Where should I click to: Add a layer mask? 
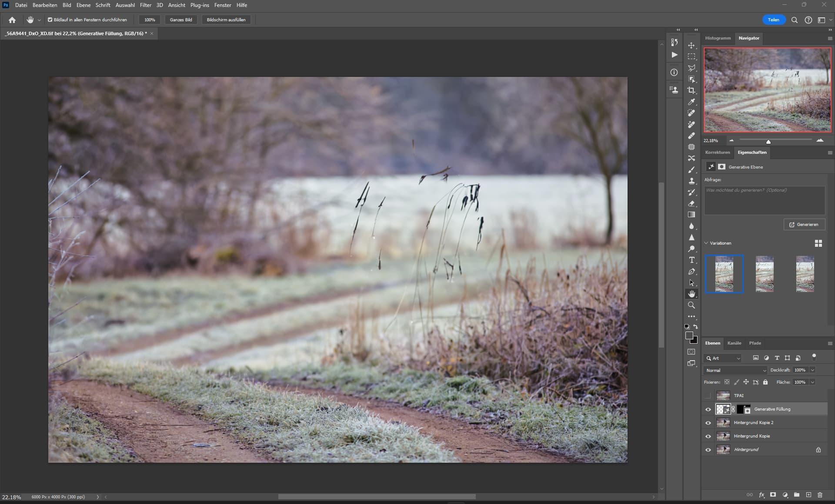pyautogui.click(x=773, y=495)
